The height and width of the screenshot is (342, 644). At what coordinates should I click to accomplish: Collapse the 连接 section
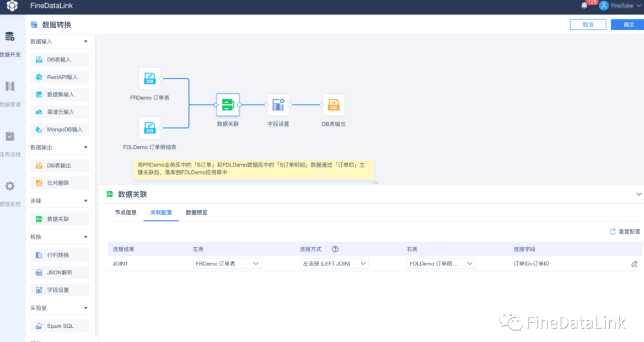pos(86,201)
